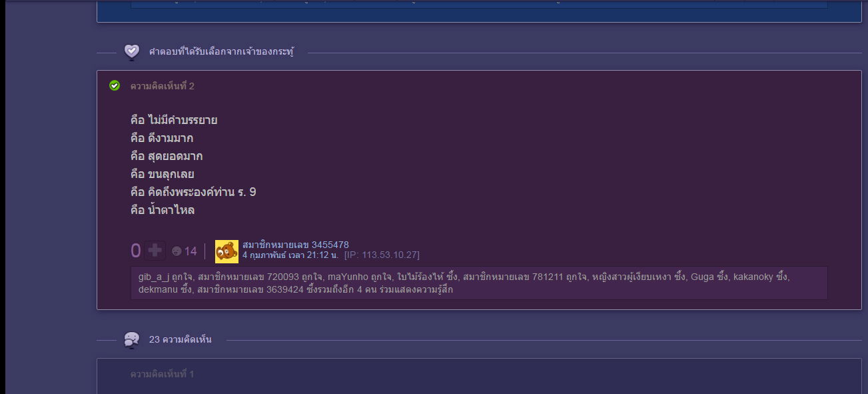Click the emotion count number 14
The width and height of the screenshot is (868, 394).
click(x=191, y=251)
